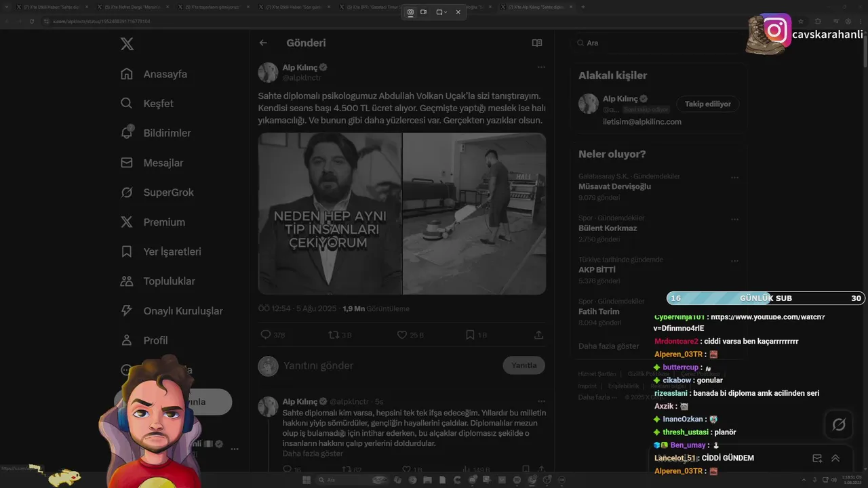868x488 pixels.
Task: Bookmark the main post showing 1 B
Action: tap(476, 335)
